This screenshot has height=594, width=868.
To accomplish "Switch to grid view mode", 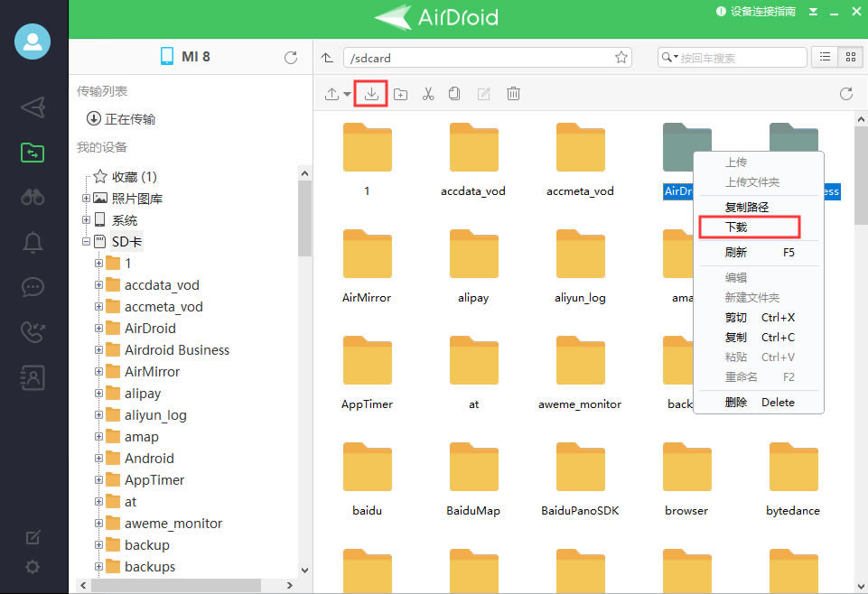I will (849, 57).
